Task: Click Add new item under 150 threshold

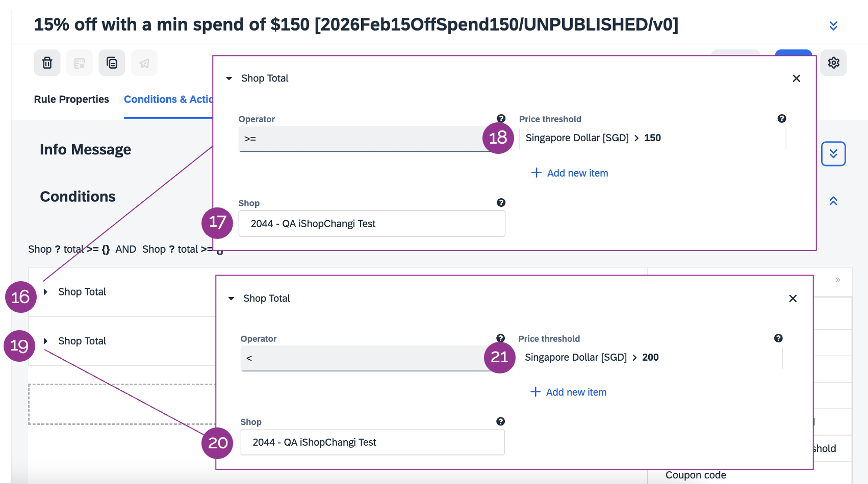Action: 570,173
